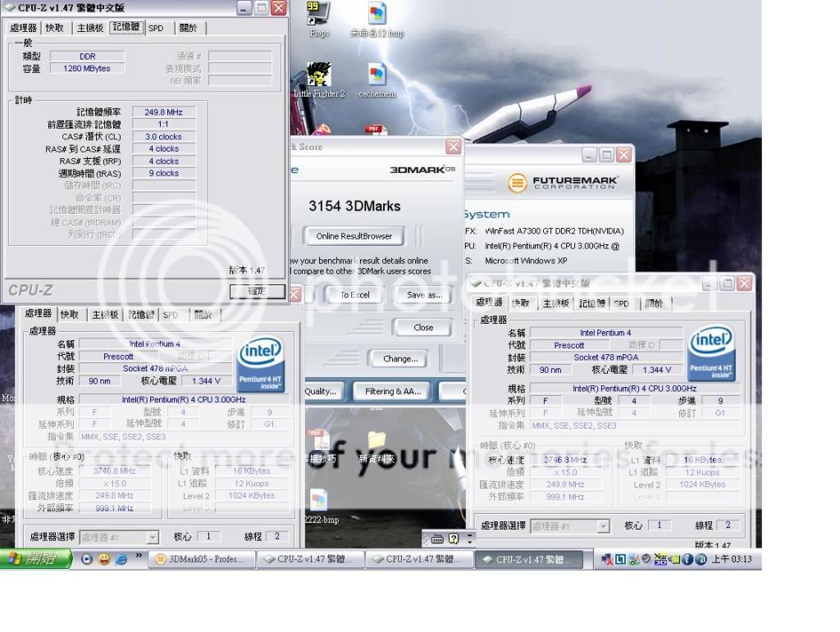
Task: Click the 1024 KBytes Level 2 value in right-hand CPU-Z window
Action: tap(702, 484)
